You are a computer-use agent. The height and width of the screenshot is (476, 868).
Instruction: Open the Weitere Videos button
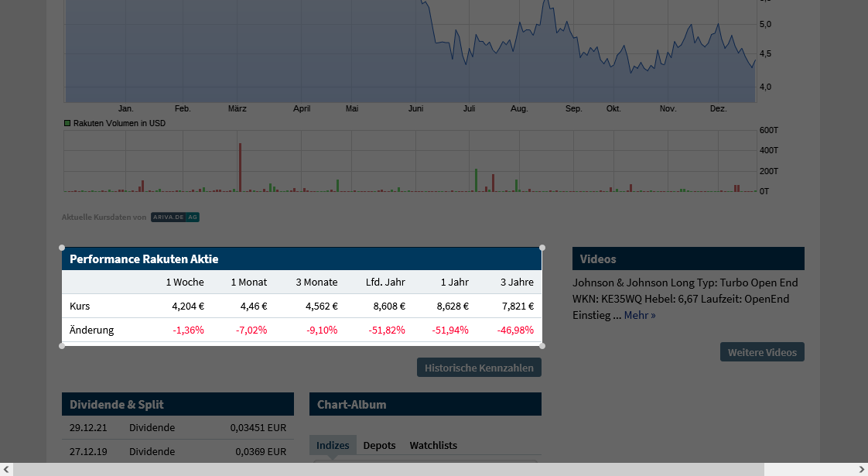(x=762, y=352)
